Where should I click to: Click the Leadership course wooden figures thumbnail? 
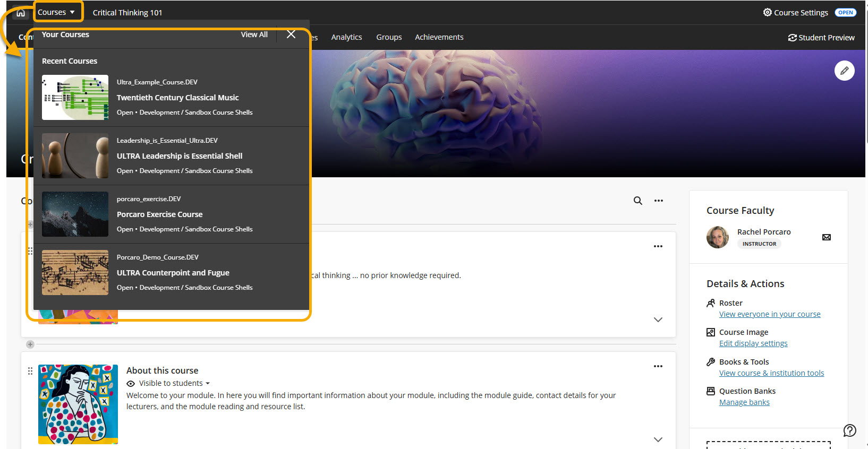click(75, 156)
